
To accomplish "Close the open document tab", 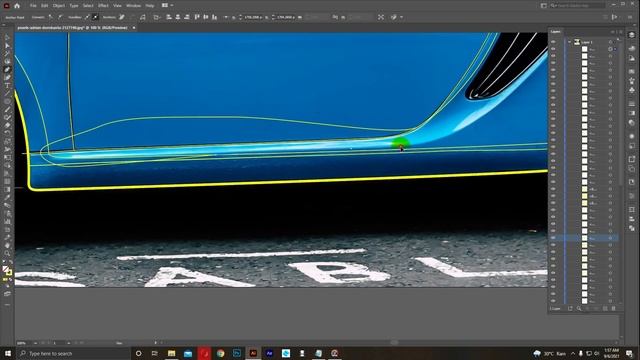I will click(133, 28).
